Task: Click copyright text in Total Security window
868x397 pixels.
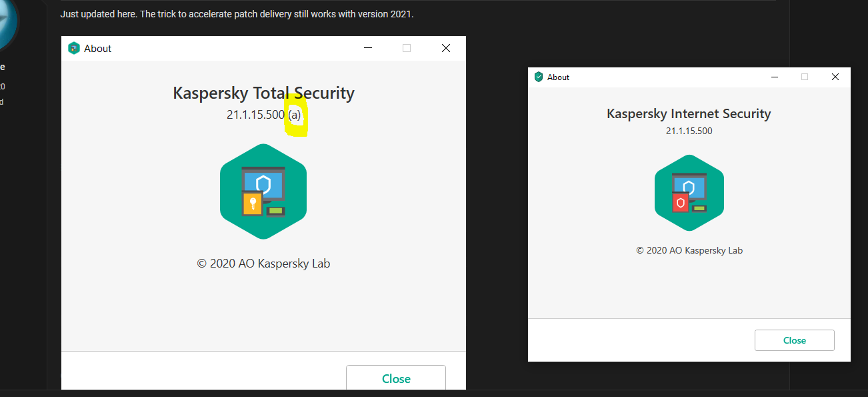Action: tap(263, 264)
